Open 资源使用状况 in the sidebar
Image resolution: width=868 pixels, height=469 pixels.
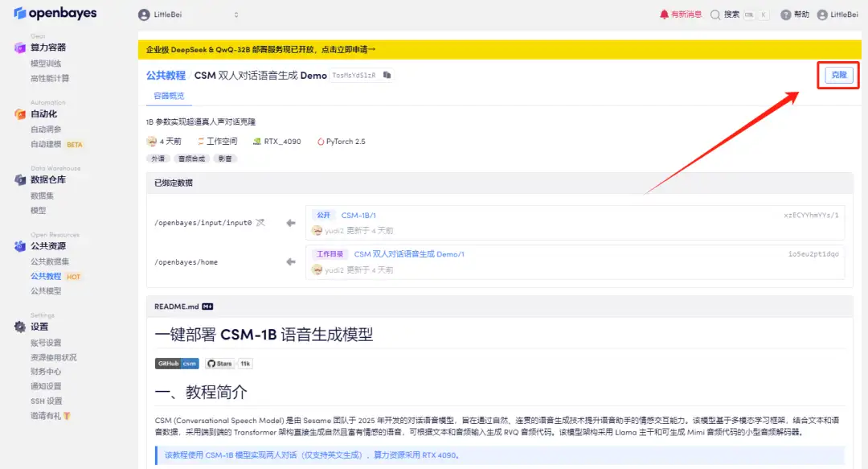[54, 357]
